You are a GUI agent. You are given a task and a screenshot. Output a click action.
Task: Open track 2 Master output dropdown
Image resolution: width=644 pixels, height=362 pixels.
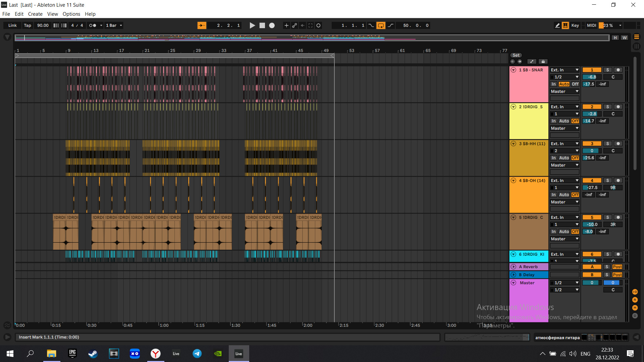pyautogui.click(x=565, y=128)
